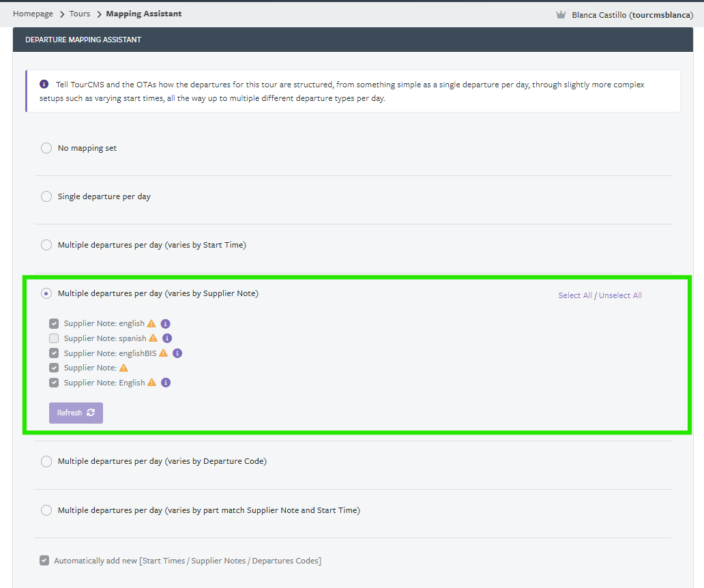Click the info icon beside Supplier Note: englishBIS
Screen dimensions: 704x588
point(177,353)
